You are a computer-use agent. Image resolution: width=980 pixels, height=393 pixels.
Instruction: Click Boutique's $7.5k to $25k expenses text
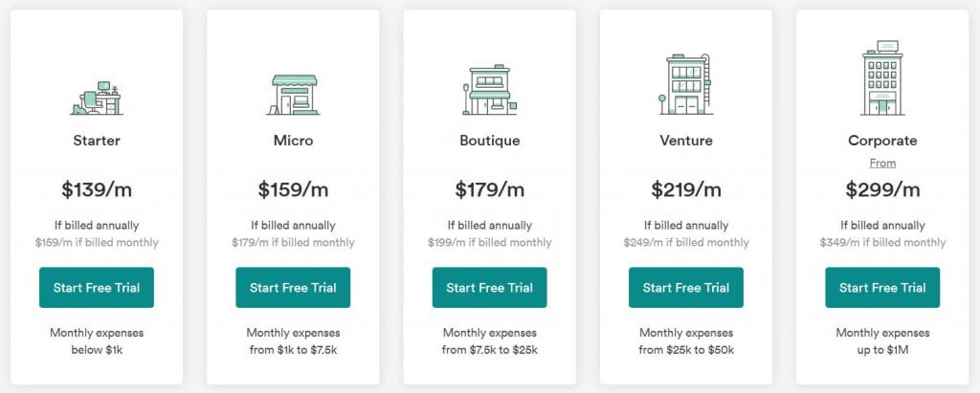coord(502,350)
